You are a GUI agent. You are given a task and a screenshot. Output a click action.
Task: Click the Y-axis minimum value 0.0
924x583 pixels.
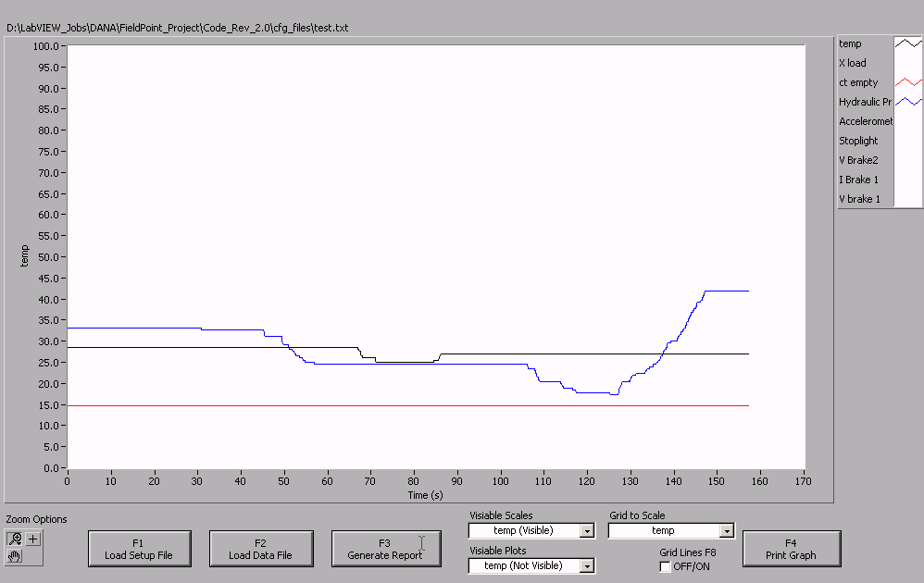click(51, 468)
